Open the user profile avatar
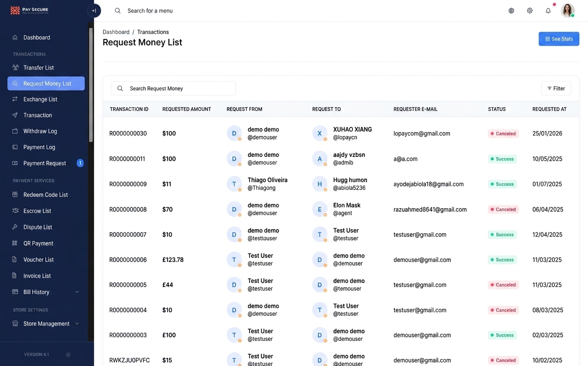 point(568,10)
